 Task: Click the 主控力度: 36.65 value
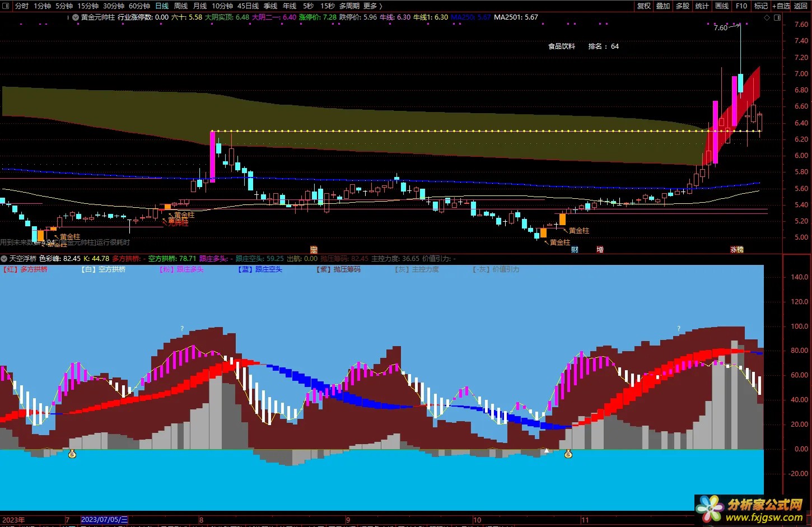pos(395,259)
